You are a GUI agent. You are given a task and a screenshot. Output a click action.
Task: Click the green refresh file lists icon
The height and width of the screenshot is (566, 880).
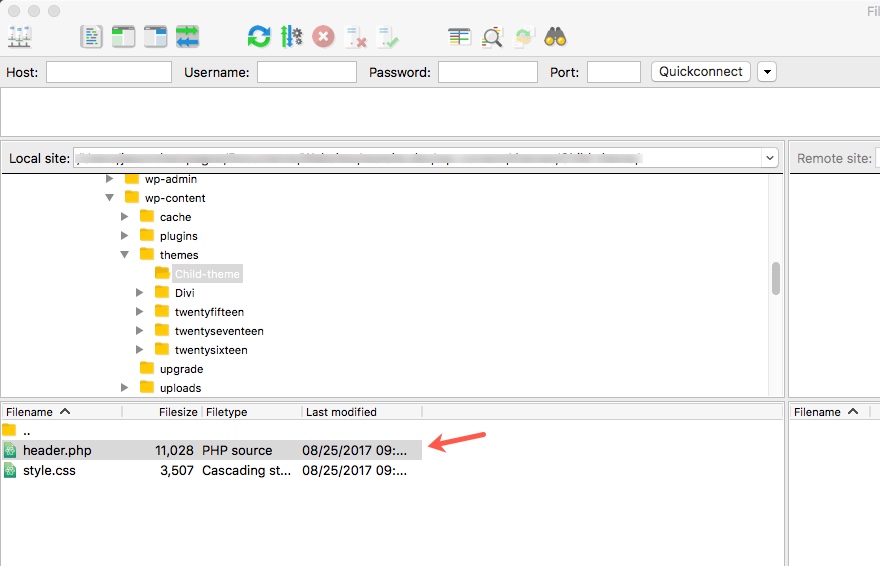pyautogui.click(x=259, y=37)
